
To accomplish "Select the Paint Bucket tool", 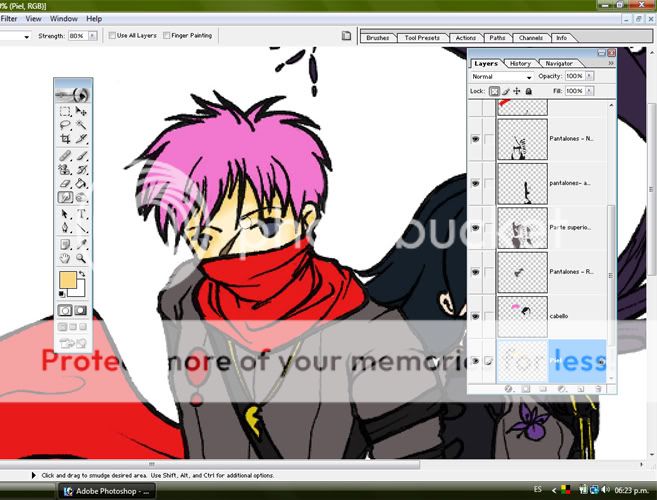I will click(x=81, y=183).
